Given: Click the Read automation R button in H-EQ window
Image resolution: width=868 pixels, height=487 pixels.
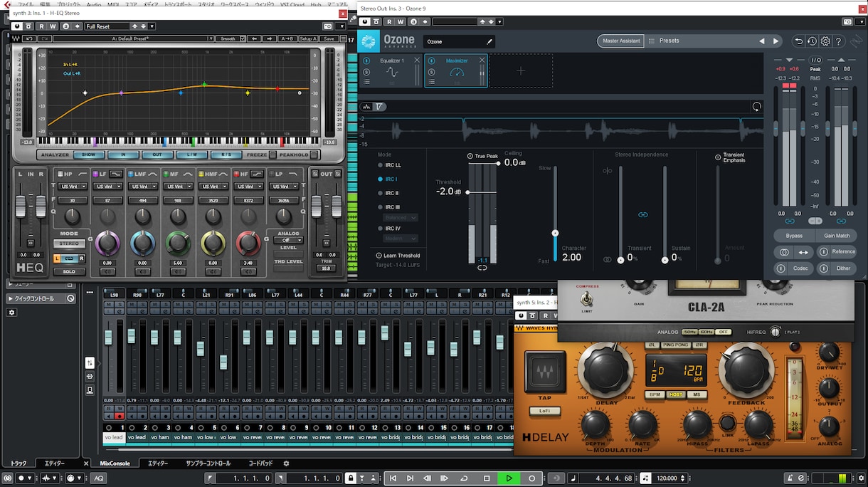Looking at the screenshot, I should click(40, 26).
